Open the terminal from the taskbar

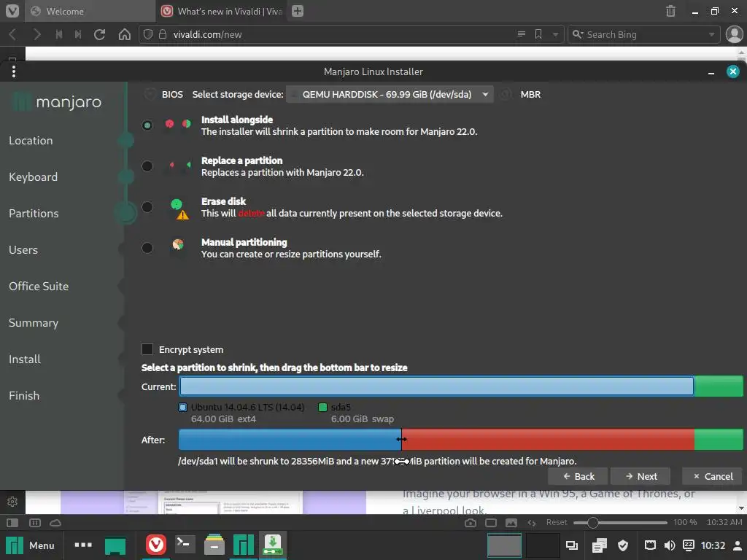point(185,545)
